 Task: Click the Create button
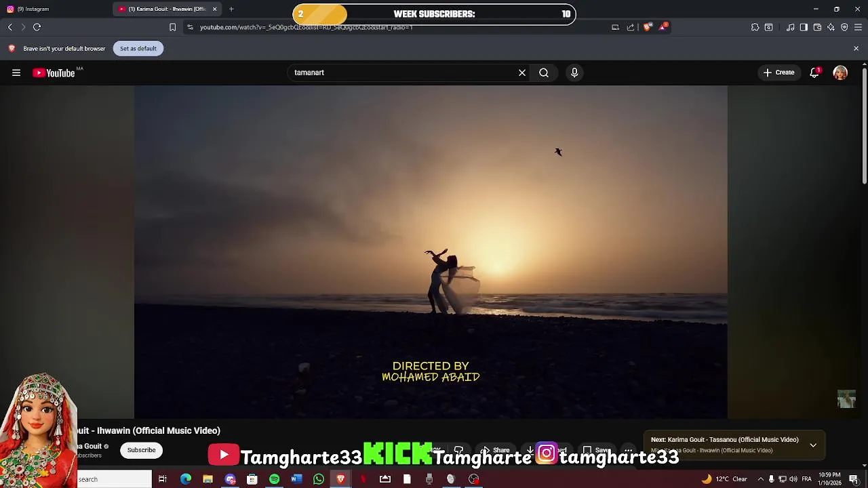(x=778, y=73)
